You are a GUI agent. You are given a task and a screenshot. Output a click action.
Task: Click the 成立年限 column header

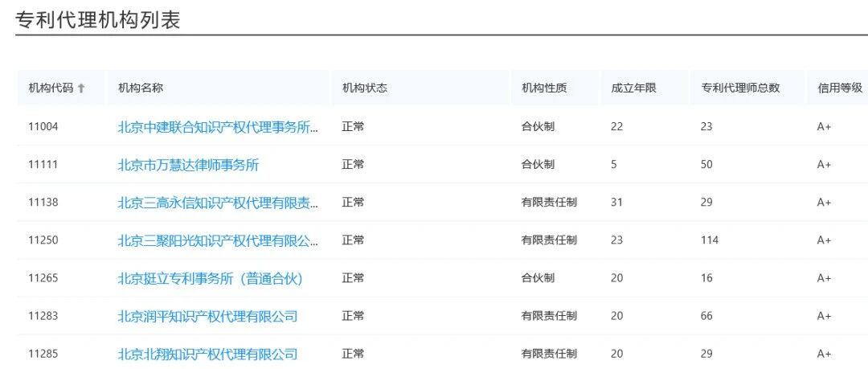tap(645, 88)
